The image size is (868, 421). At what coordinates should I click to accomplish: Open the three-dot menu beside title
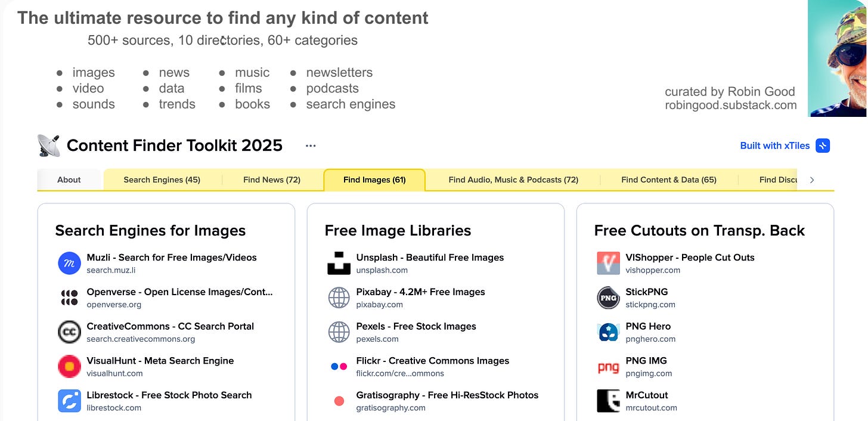(311, 146)
